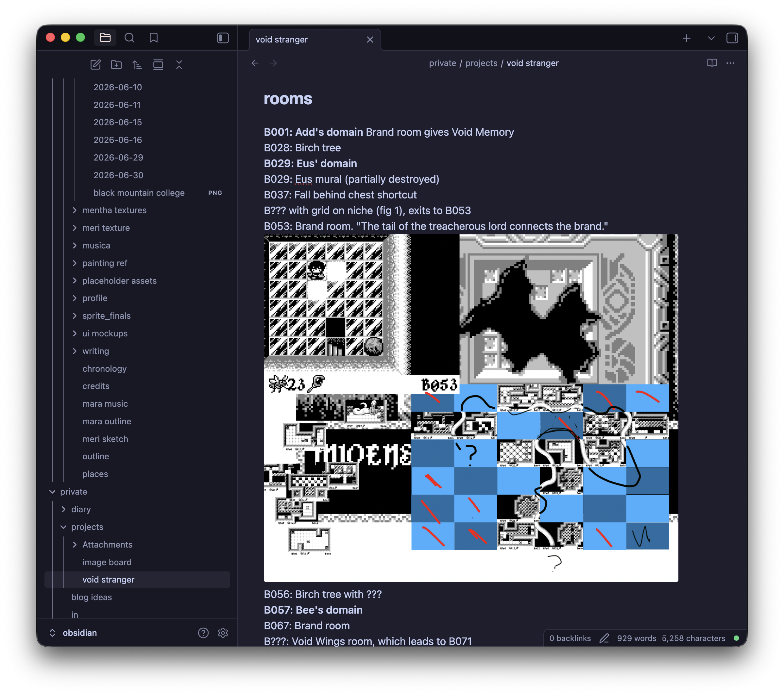The height and width of the screenshot is (695, 784).
Task: Open the bookmarks icon
Action: [153, 38]
